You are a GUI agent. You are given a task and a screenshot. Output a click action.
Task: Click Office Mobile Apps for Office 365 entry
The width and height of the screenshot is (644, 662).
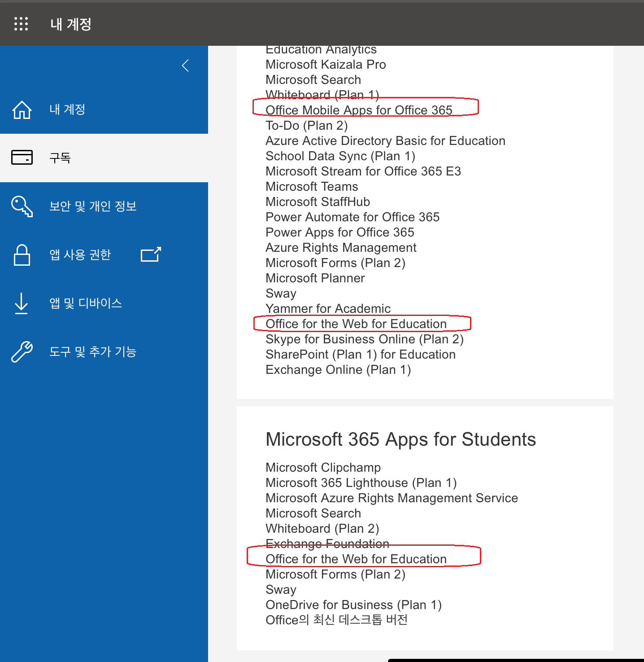click(x=359, y=110)
